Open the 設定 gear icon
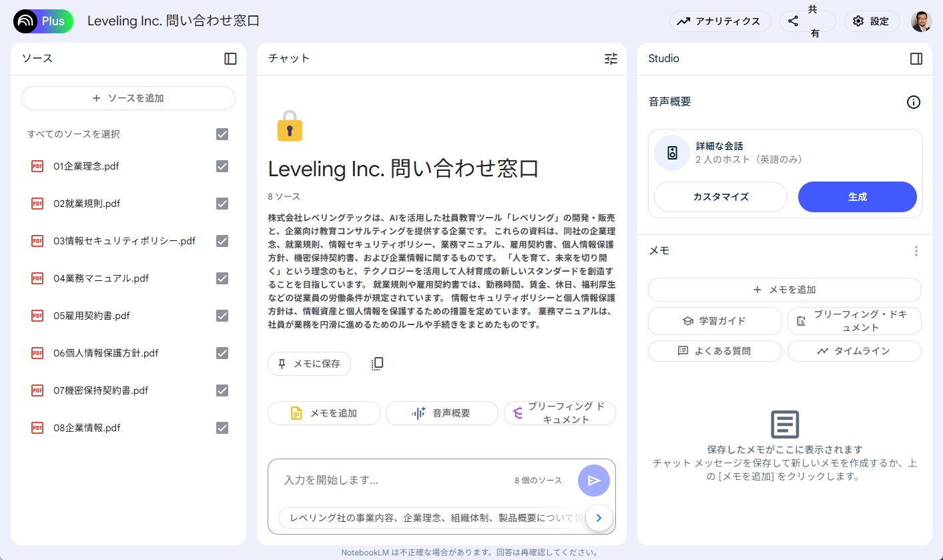Screen dimensions: 943x560 tap(872, 21)
